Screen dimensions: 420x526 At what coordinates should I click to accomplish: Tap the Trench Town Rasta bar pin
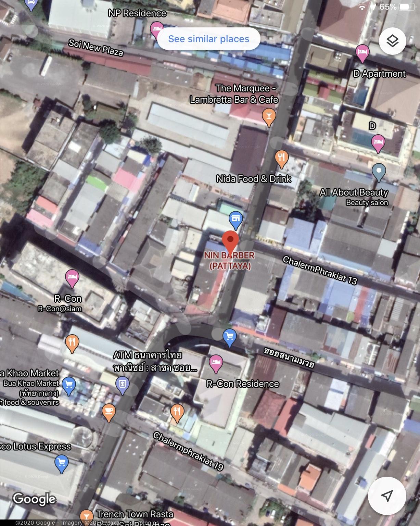click(86, 517)
